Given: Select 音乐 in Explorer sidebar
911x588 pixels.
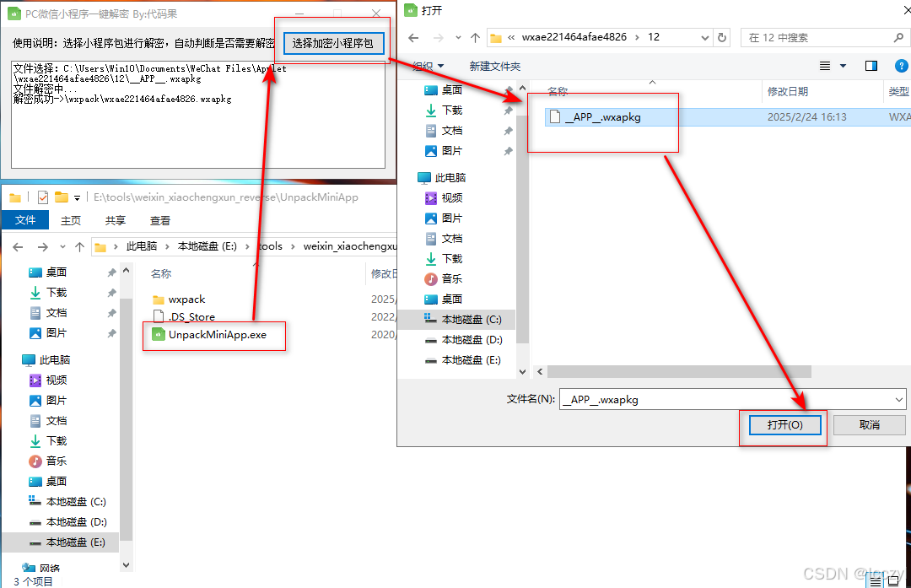Looking at the screenshot, I should point(57,461).
